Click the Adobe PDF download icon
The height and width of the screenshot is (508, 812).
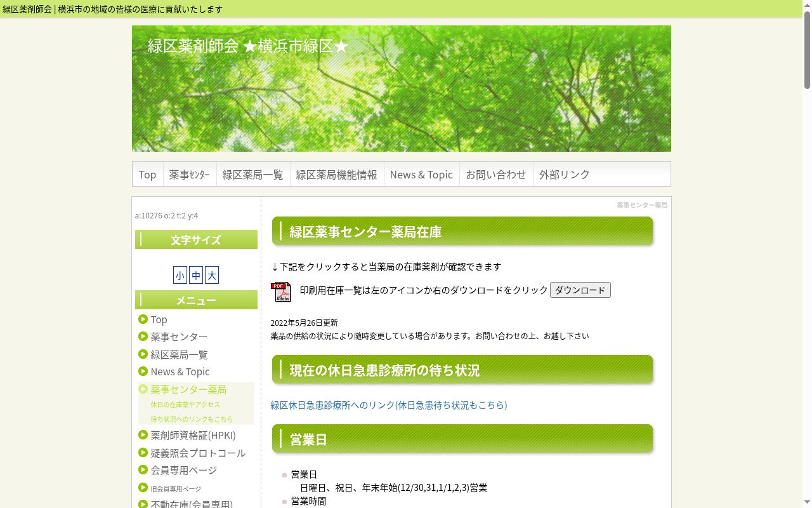(281, 291)
